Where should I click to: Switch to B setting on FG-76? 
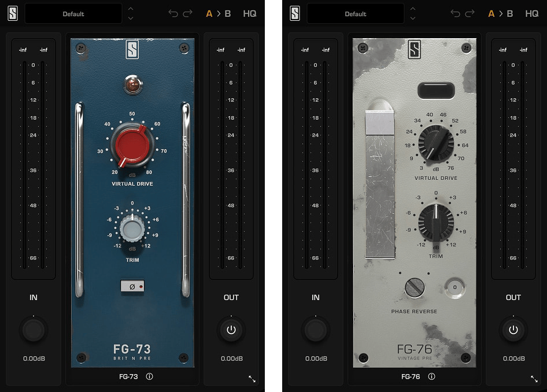(x=510, y=13)
